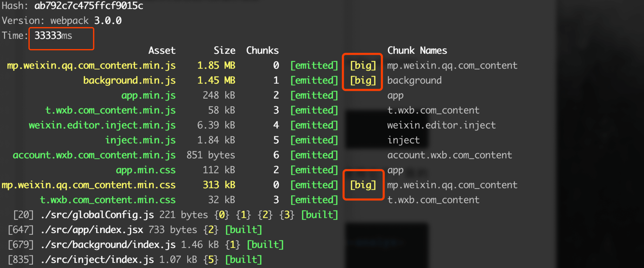Click the [big] flag beside background.min.js
Screen dimensions: 644x268
click(x=363, y=80)
